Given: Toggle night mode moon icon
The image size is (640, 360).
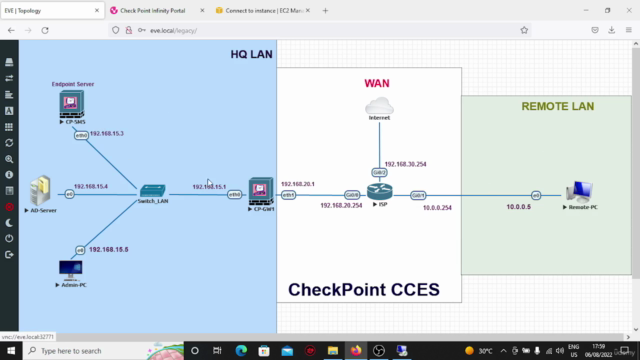Looking at the screenshot, I should pos(9,223).
